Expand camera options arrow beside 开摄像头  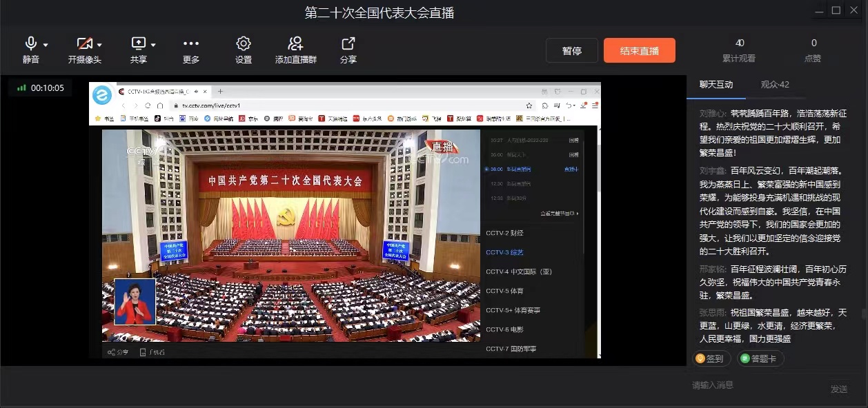point(100,45)
